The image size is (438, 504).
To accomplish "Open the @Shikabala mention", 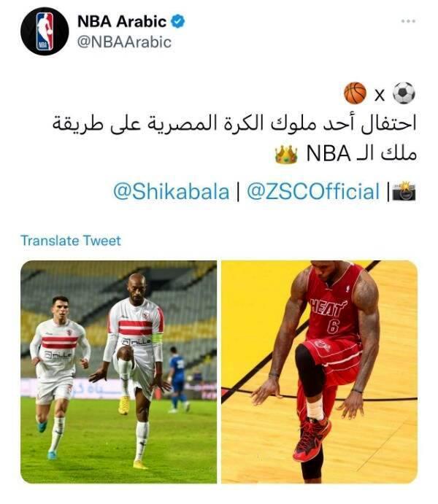I will pos(171,192).
